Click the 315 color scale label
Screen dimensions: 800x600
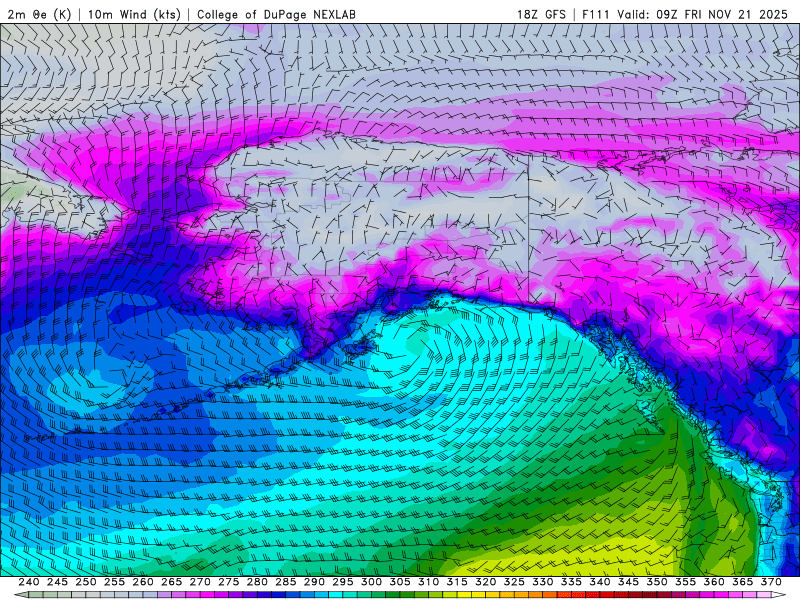pos(457,582)
